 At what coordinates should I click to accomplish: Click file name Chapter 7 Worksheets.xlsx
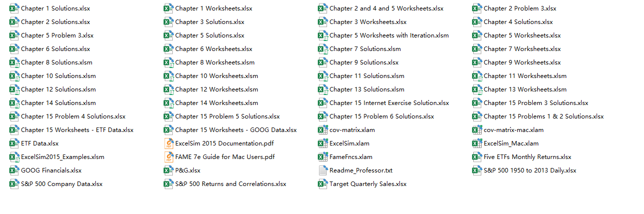(x=522, y=49)
